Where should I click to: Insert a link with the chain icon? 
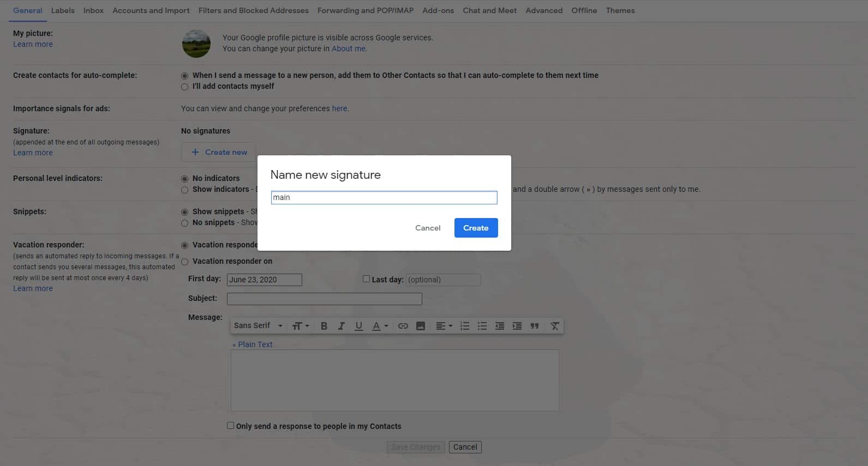(x=403, y=326)
